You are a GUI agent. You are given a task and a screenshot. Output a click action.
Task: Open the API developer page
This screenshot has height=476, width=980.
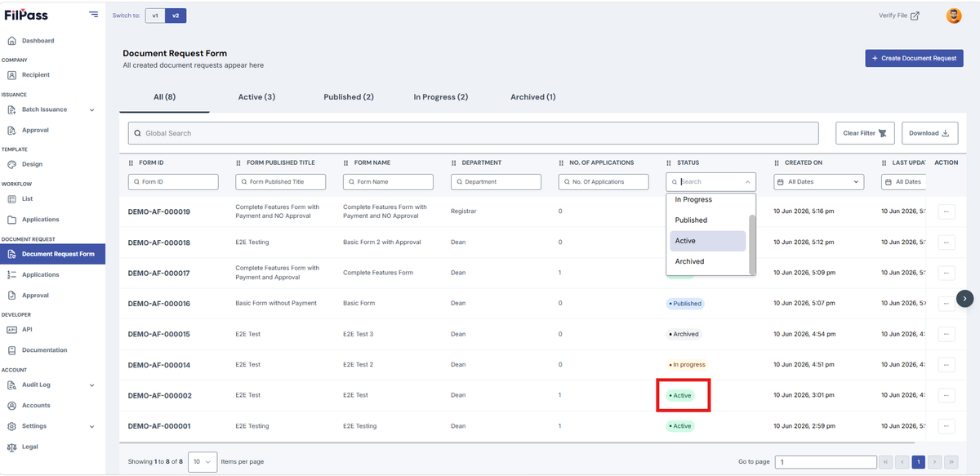click(27, 330)
